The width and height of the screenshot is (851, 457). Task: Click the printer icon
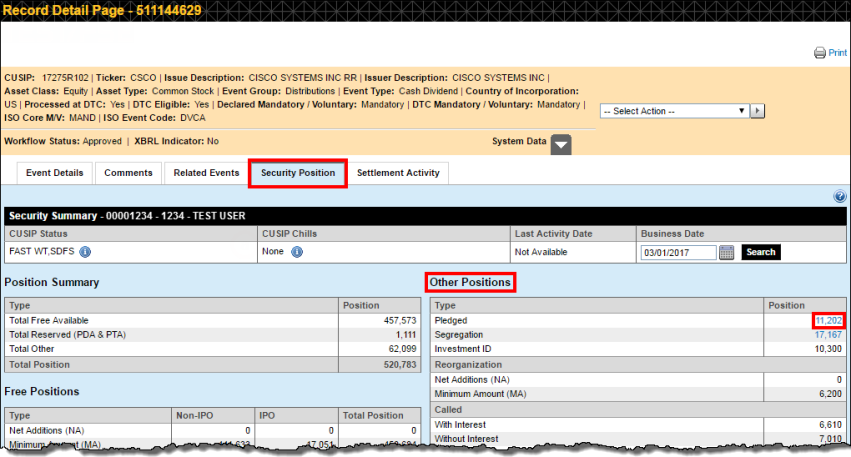pos(819,53)
